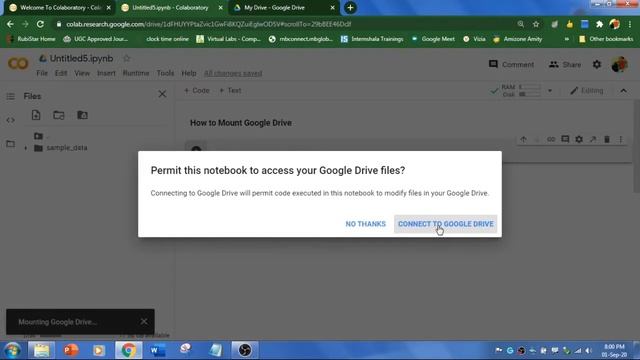Close the Files side panel
Screen dimensions: 640x360
pos(162,94)
